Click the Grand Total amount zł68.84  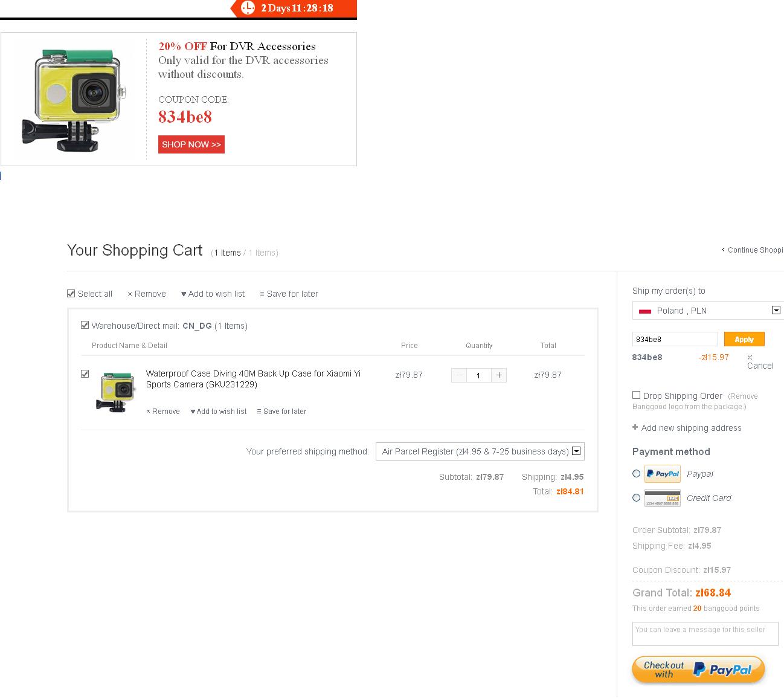coord(713,593)
